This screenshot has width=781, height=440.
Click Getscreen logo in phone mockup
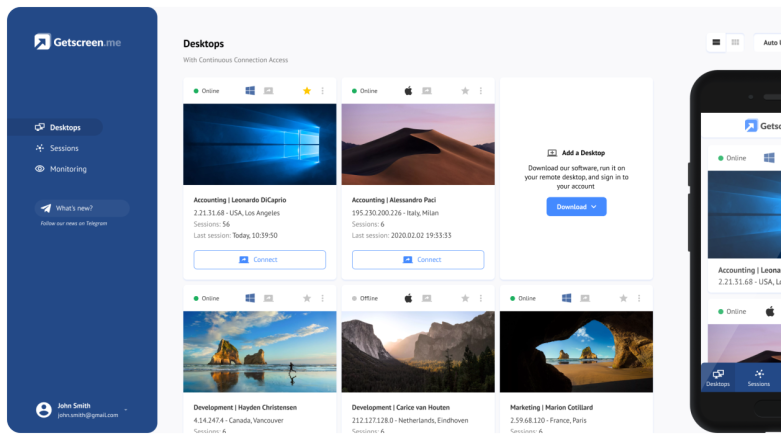(x=762, y=126)
